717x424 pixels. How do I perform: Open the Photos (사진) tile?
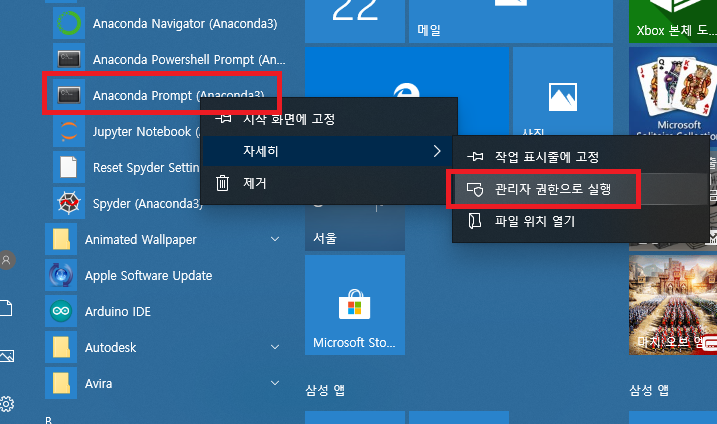coord(562,91)
